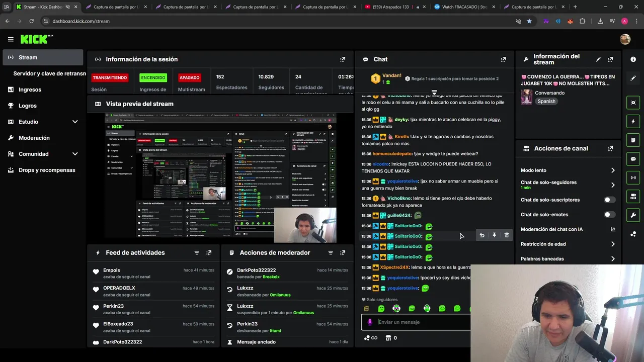Click the TRANSMITIENDO status badge
The height and width of the screenshot is (362, 644).
tap(110, 77)
